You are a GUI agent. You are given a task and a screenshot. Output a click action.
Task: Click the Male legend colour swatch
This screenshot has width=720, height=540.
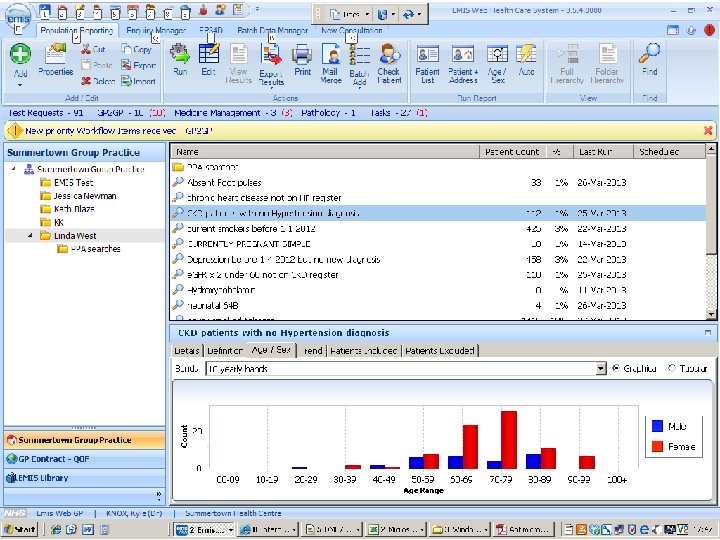658,426
